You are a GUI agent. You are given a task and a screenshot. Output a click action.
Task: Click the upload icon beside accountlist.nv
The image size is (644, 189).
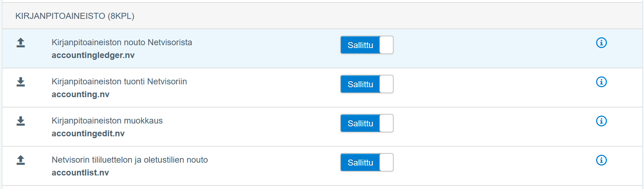click(21, 160)
